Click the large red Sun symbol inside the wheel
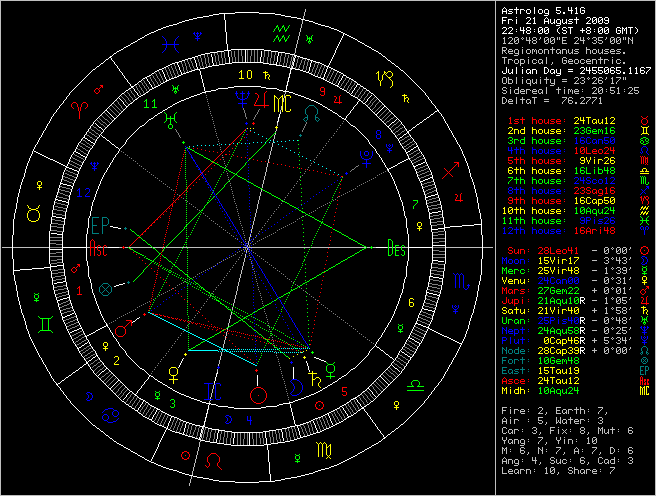 [x=259, y=393]
